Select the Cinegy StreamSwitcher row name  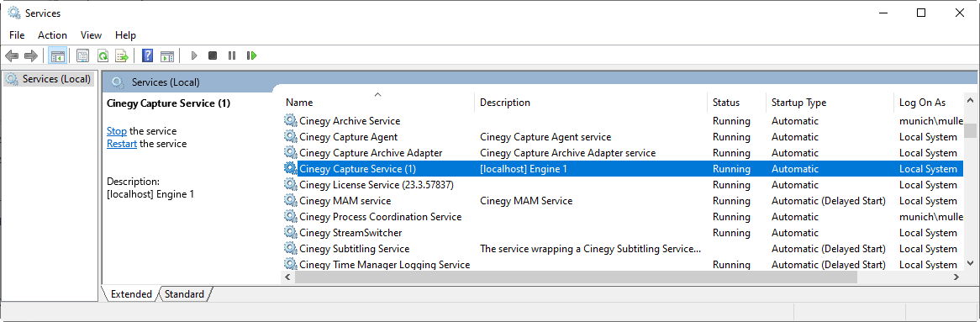(350, 233)
